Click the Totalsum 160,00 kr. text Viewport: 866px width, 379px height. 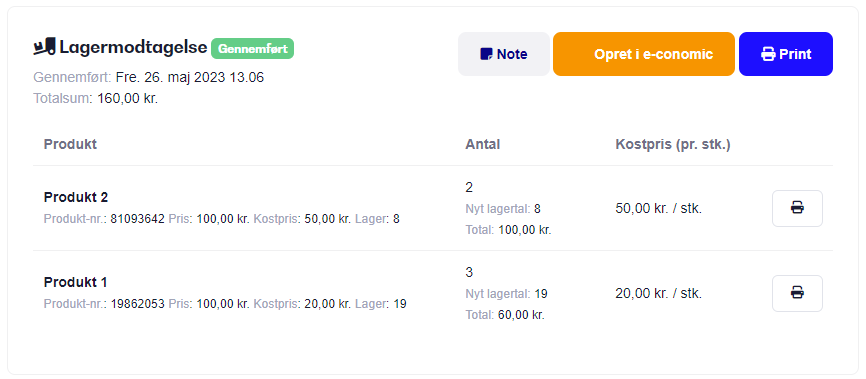[x=96, y=99]
